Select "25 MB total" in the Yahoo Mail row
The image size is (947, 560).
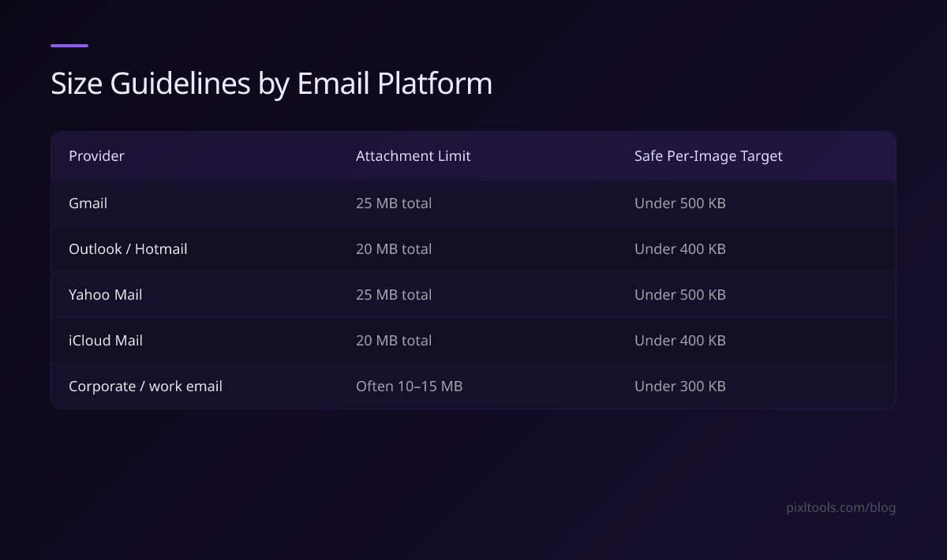pos(394,295)
